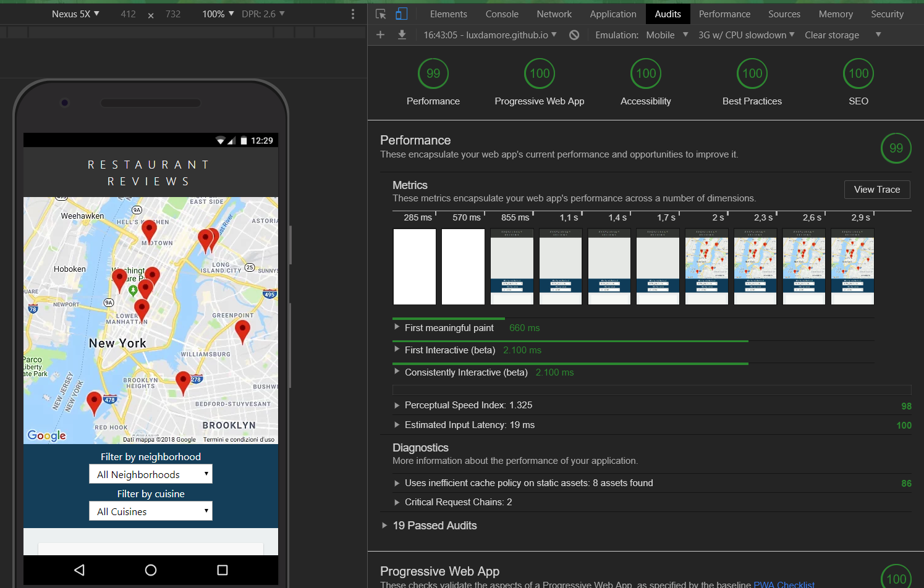The width and height of the screenshot is (924, 588).
Task: Click the Best Practices 100 score gauge
Action: click(752, 73)
